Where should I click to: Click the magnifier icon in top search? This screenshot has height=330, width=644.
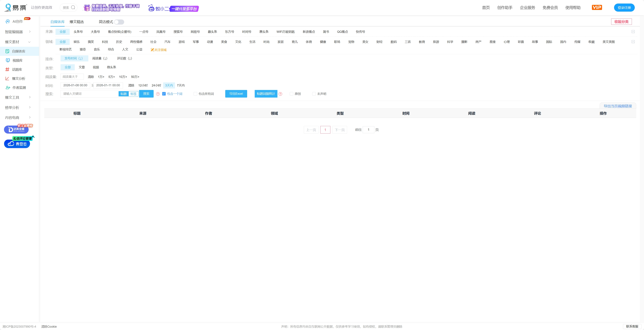coord(73,8)
